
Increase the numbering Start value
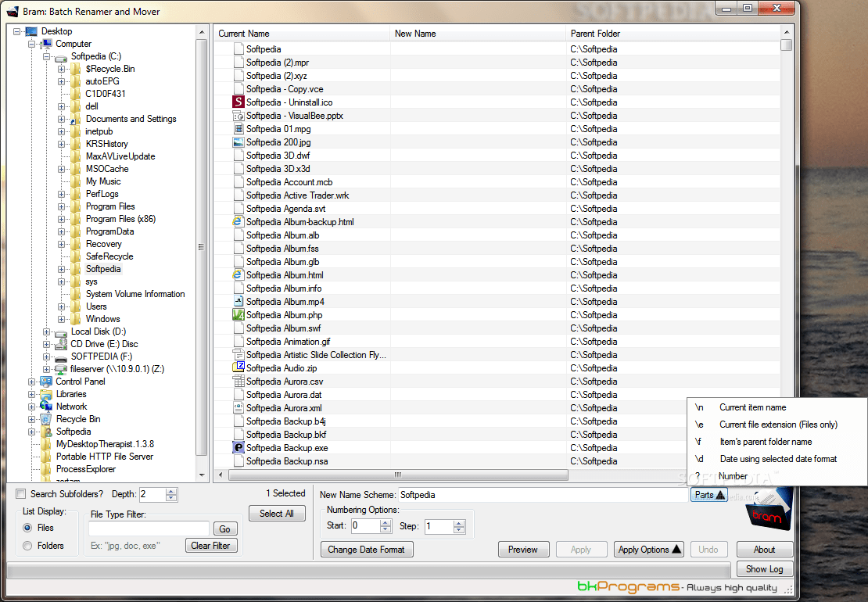pyautogui.click(x=386, y=523)
